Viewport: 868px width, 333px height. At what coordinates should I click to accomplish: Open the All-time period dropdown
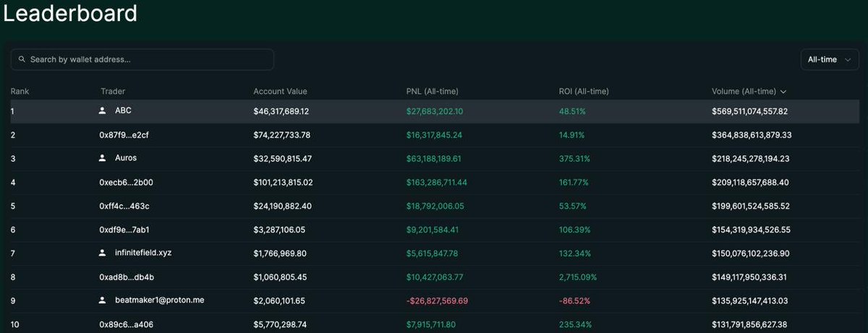tap(830, 59)
